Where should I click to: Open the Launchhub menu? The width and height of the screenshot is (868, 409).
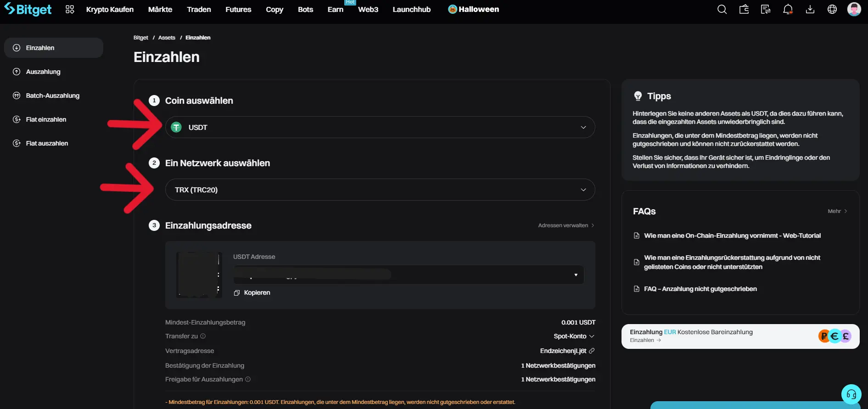coord(412,9)
